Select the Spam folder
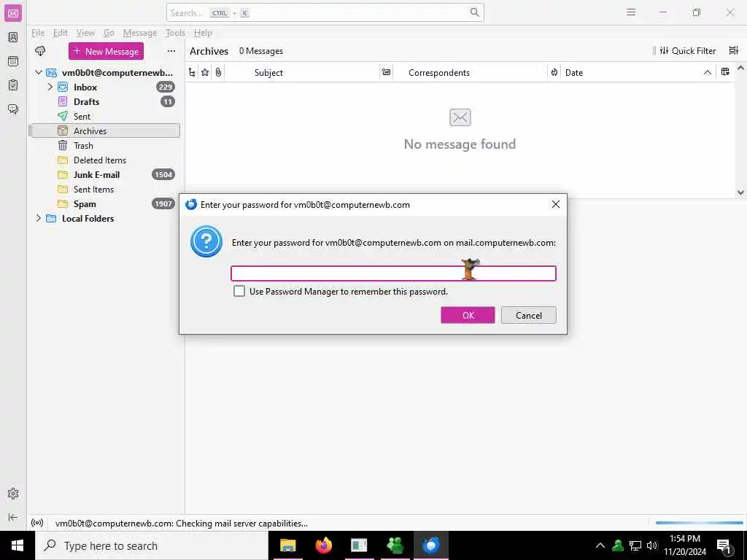 [x=105, y=204]
